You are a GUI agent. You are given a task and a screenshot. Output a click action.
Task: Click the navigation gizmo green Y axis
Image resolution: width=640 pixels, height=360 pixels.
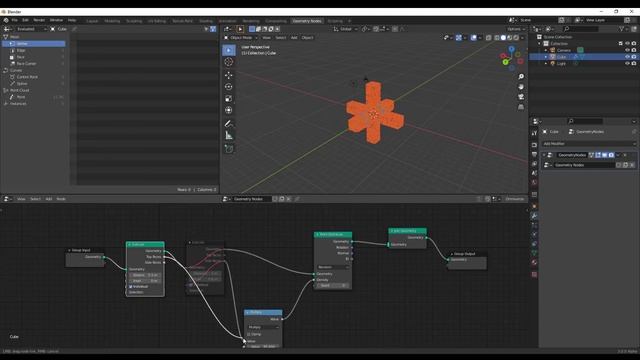coord(505,62)
